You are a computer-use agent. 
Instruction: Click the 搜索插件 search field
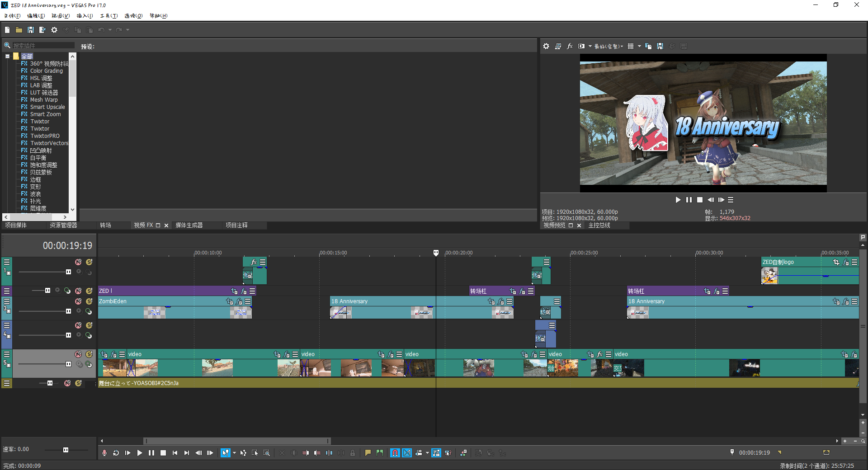pos(43,46)
